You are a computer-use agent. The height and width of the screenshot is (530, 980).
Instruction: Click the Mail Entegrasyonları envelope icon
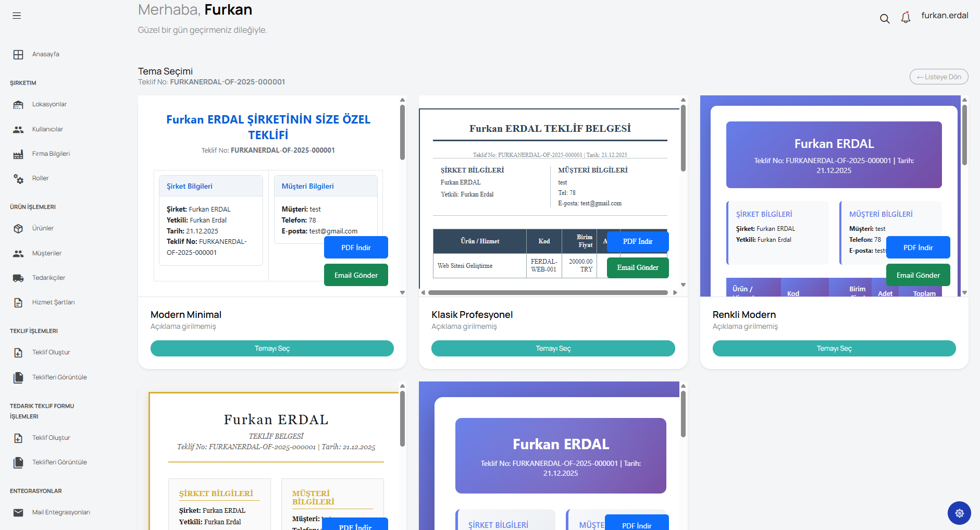[18, 513]
